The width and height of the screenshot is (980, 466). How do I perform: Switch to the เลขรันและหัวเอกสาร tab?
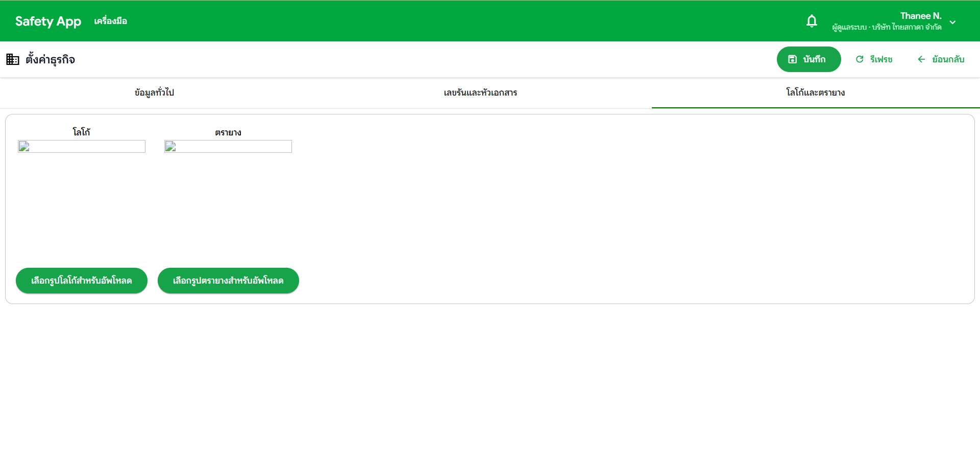click(480, 92)
